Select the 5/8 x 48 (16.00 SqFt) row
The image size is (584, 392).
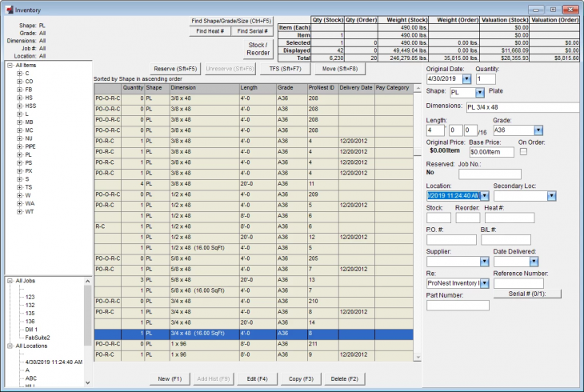point(254,290)
